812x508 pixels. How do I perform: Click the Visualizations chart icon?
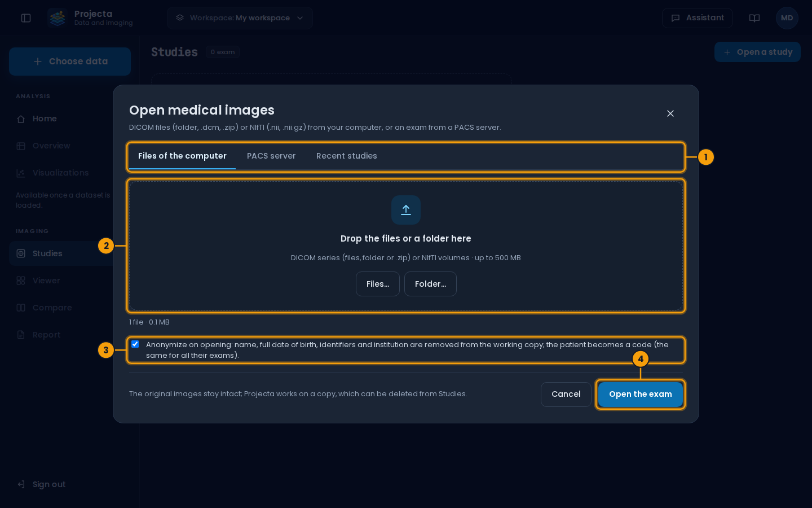[21, 173]
